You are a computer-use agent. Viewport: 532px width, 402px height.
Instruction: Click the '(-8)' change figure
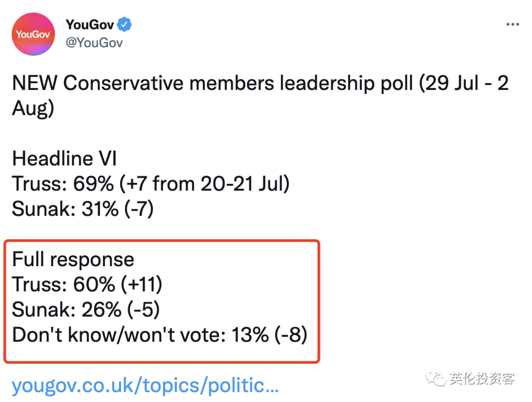291,335
